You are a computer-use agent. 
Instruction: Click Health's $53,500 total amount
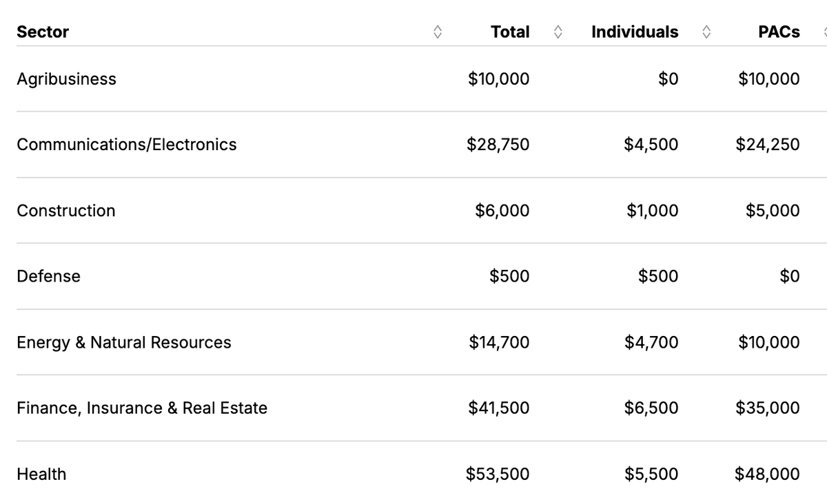coord(498,474)
